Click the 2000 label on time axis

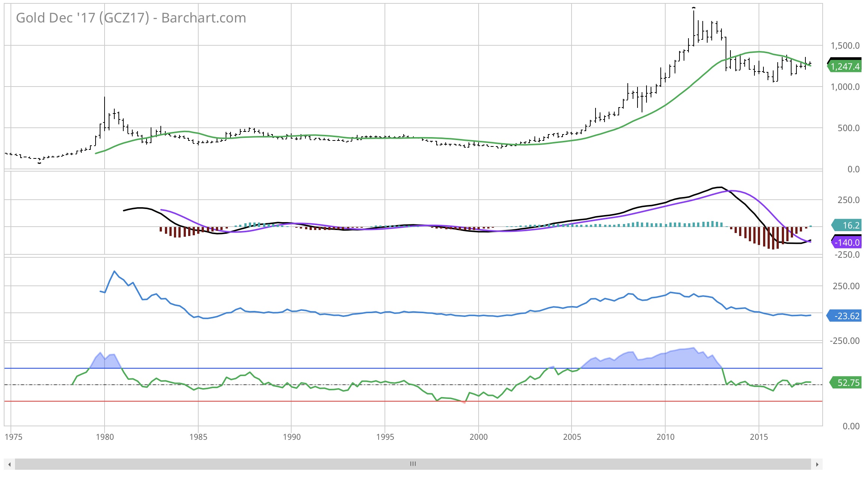(x=478, y=437)
